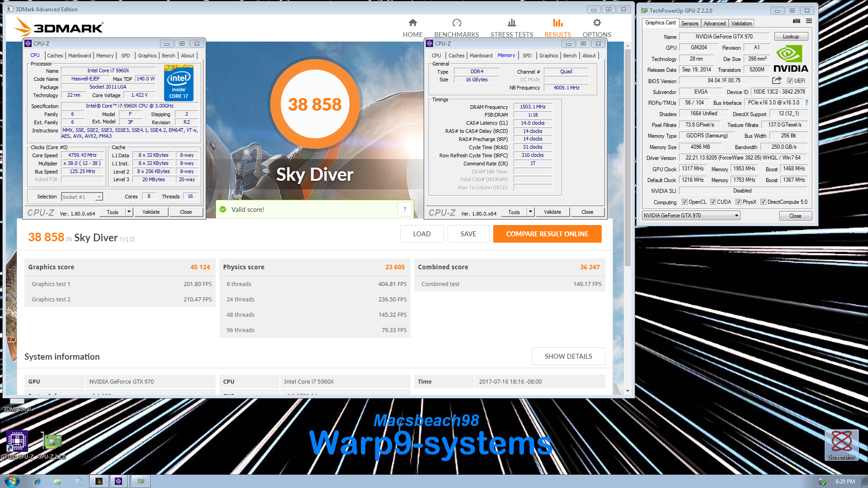This screenshot has width=868, height=488.
Task: Click the 3DMark logo
Action: (x=59, y=27)
